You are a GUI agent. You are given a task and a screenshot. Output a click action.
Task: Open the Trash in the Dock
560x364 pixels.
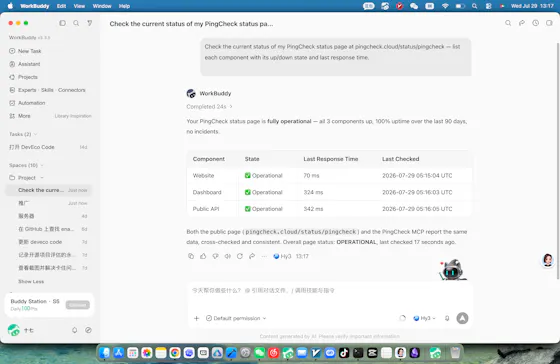pos(455,353)
